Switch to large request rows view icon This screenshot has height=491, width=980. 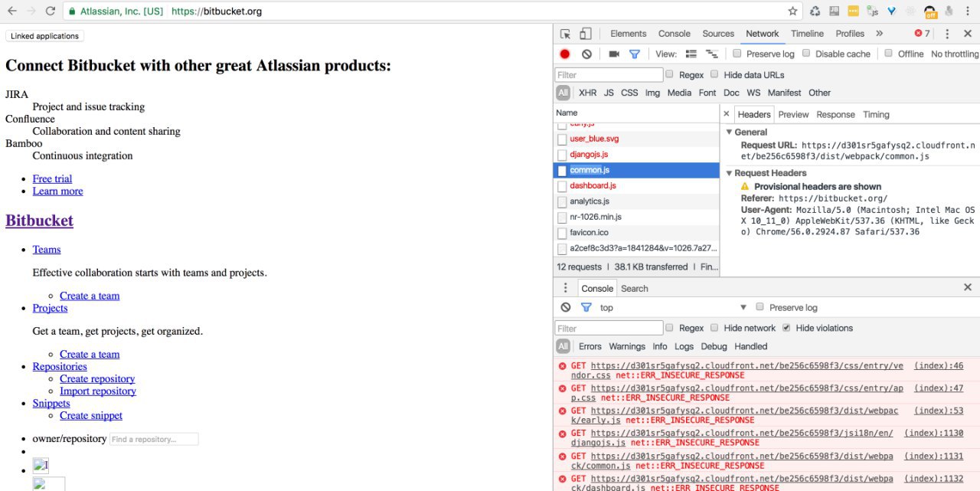pyautogui.click(x=691, y=54)
